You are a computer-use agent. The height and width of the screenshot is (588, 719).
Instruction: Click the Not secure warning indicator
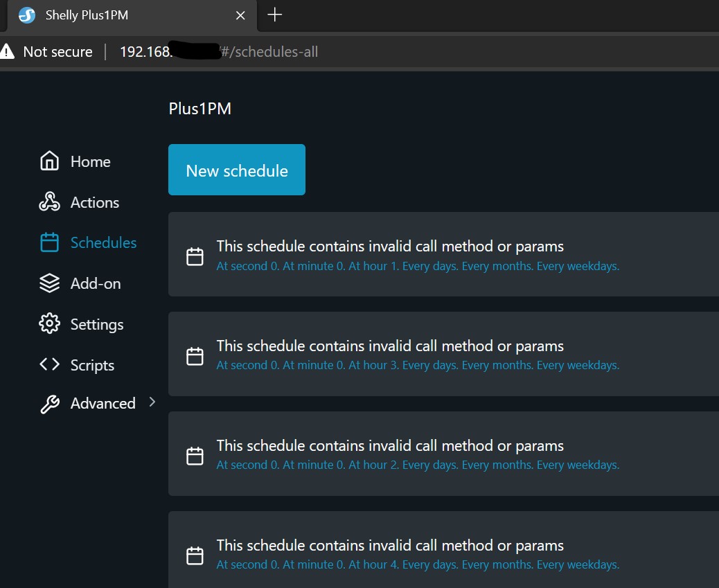tap(47, 51)
